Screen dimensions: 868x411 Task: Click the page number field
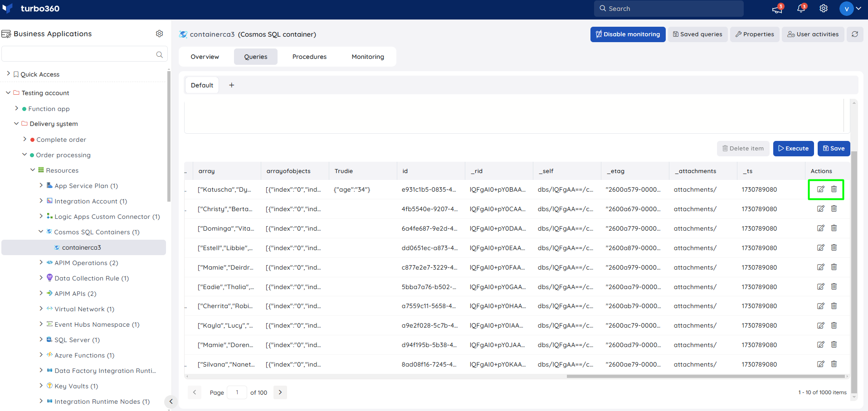(x=237, y=392)
